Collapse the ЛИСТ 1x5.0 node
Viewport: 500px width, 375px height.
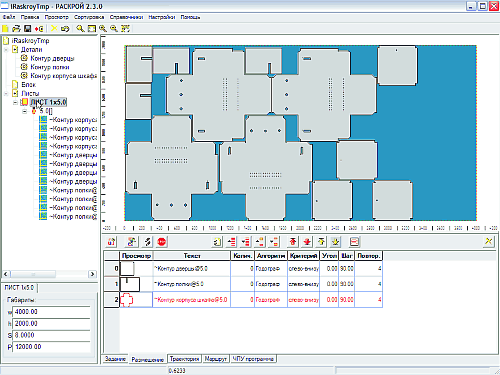(x=15, y=102)
